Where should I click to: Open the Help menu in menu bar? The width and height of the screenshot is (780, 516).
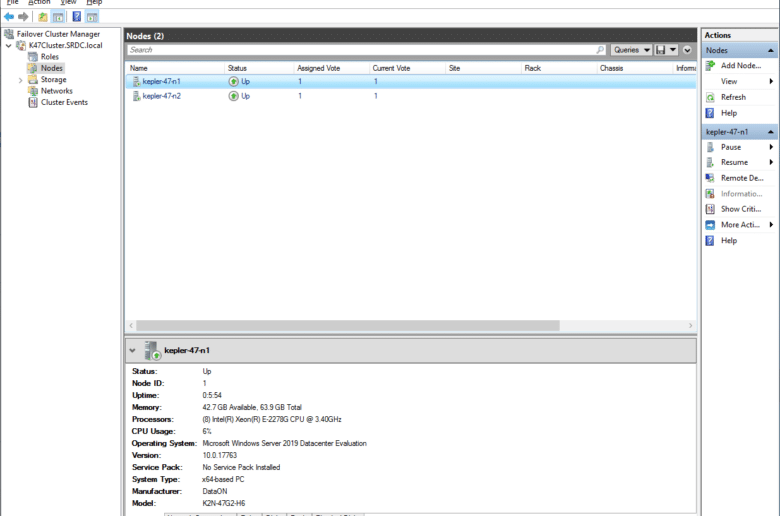coord(94,2)
